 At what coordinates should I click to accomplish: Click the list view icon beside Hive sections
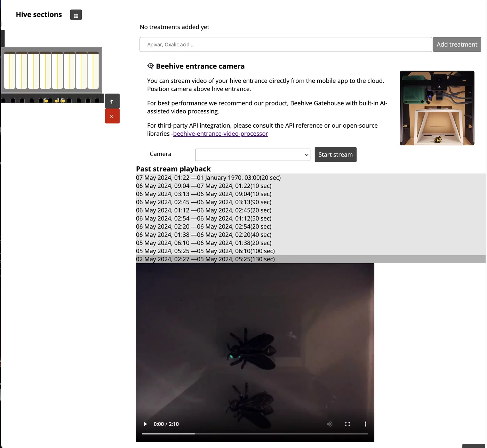pos(76,15)
